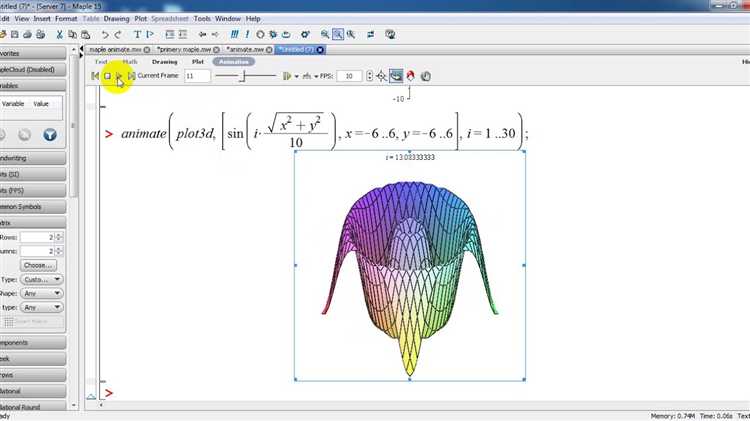This screenshot has height=421, width=750.
Task: Click the Copy icon in toolbar
Action: click(x=72, y=34)
